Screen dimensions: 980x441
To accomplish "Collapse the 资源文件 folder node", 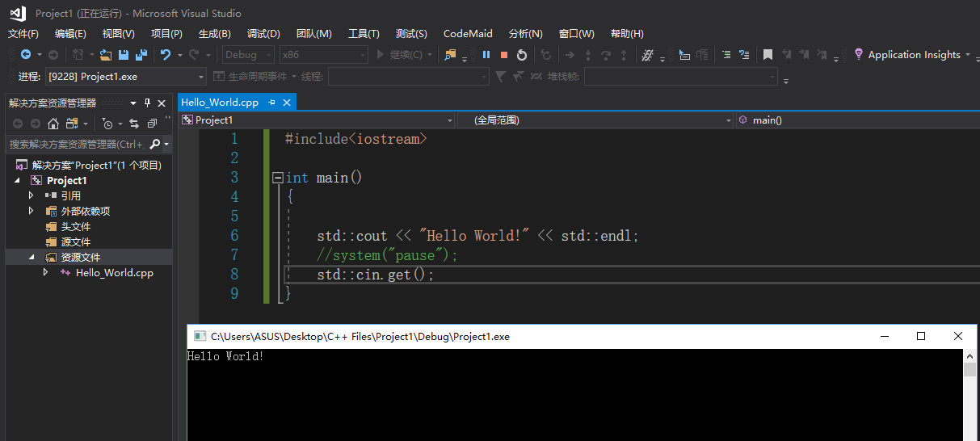I will (32, 257).
